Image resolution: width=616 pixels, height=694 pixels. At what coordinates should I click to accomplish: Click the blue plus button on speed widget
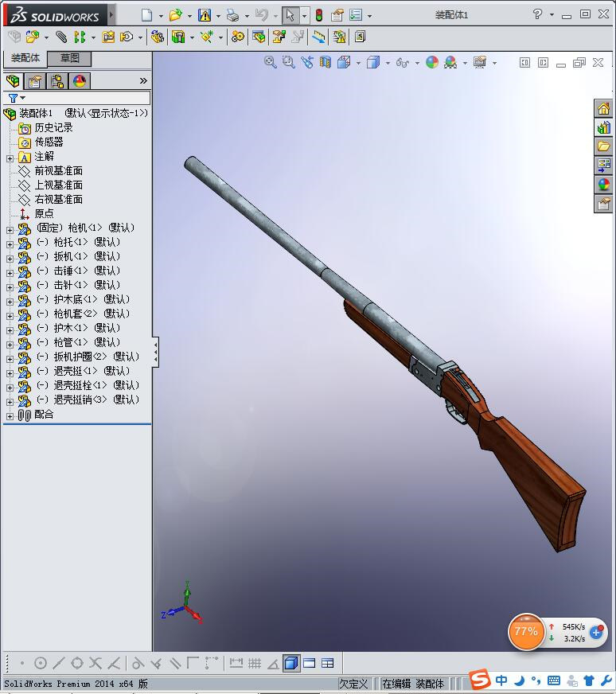pos(597,632)
